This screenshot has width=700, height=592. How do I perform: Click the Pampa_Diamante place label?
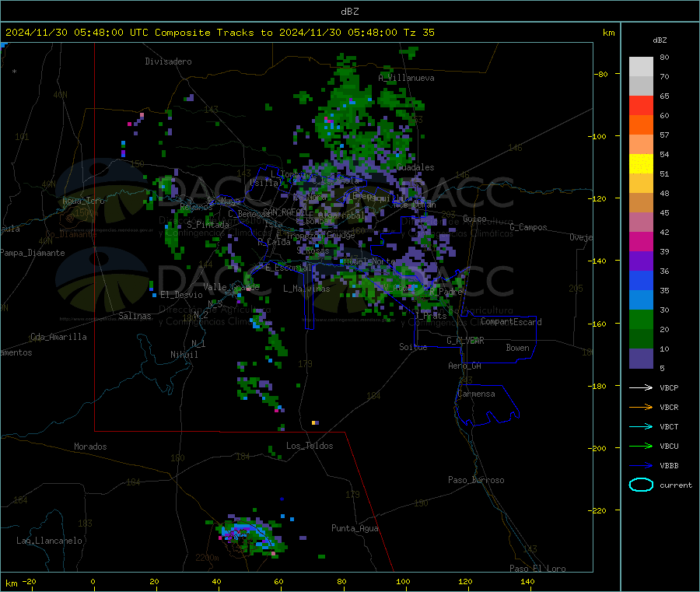click(x=33, y=253)
